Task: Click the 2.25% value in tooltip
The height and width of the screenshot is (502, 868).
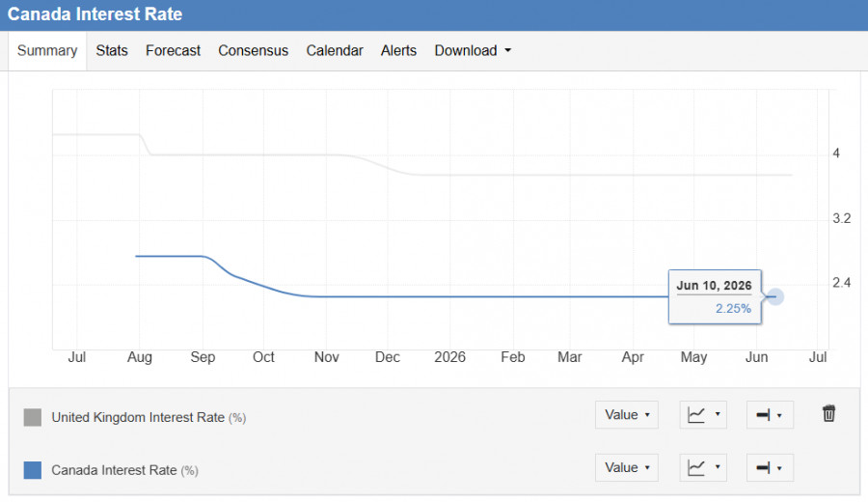Action: pos(733,309)
